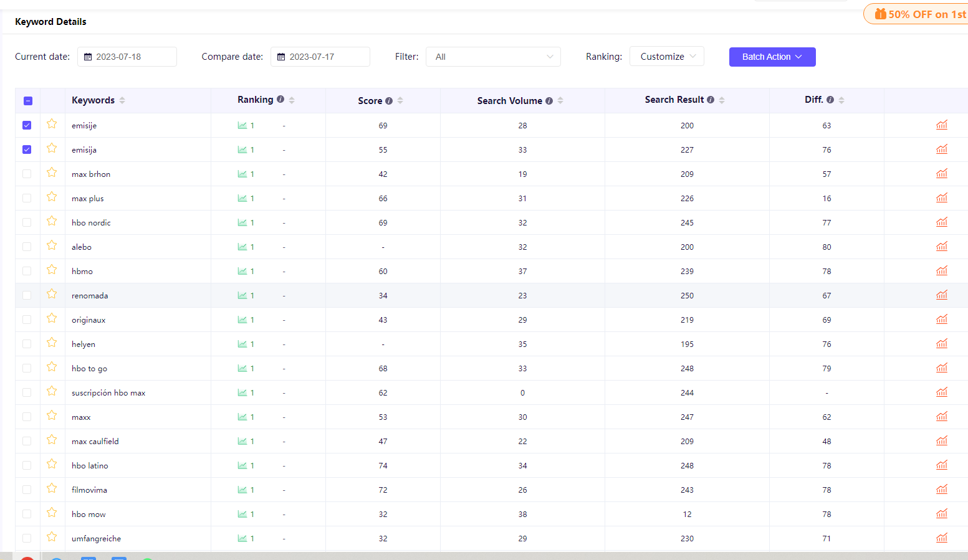This screenshot has width=968, height=560.
Task: Sort by Search Volume arrows
Action: pos(560,101)
